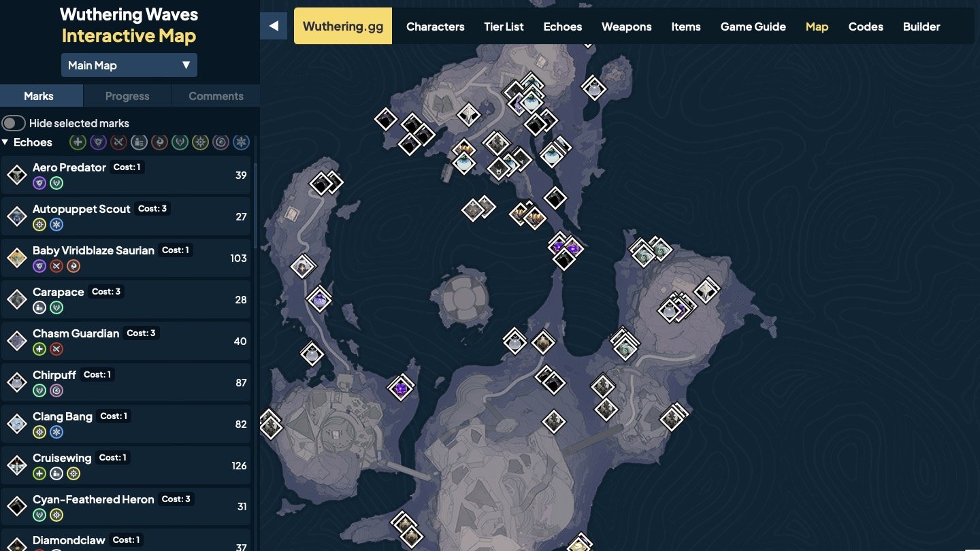980x551 pixels.
Task: Go to the Items page
Action: pos(686,27)
